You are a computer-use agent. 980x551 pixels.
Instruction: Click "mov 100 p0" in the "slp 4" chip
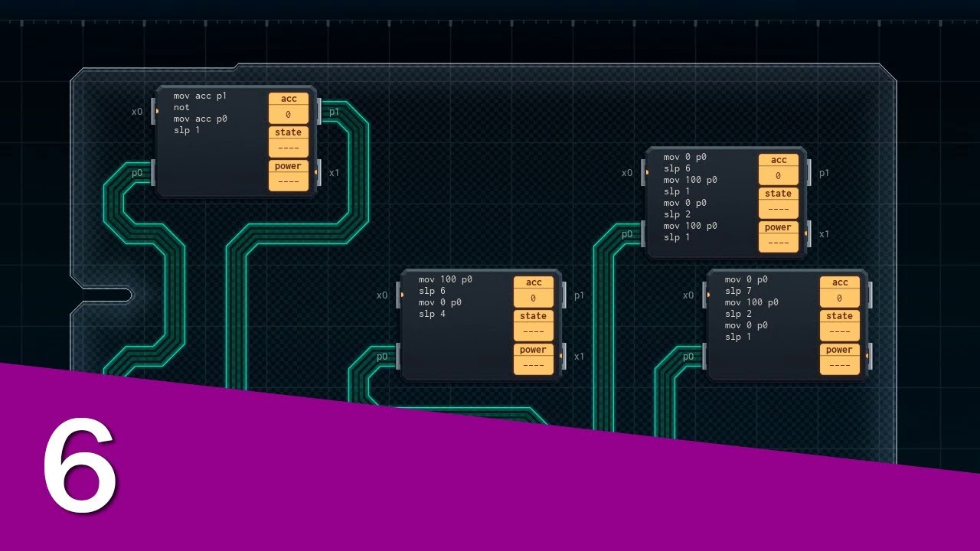(x=446, y=279)
